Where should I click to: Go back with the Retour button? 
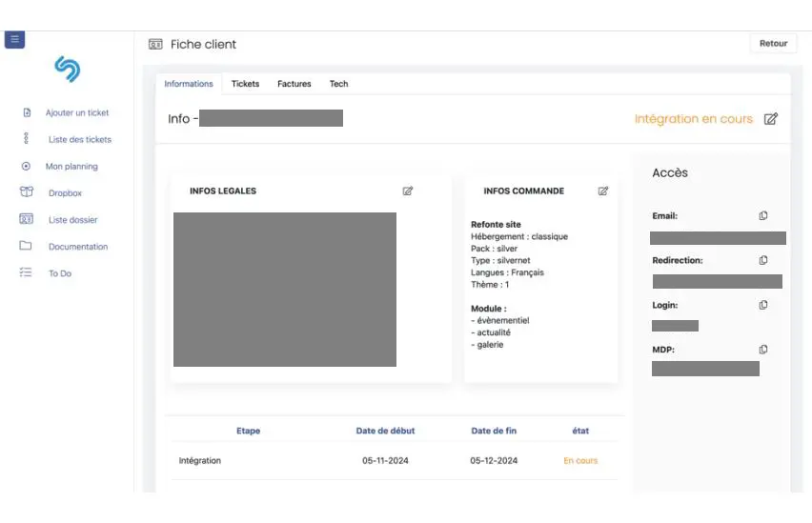point(773,44)
